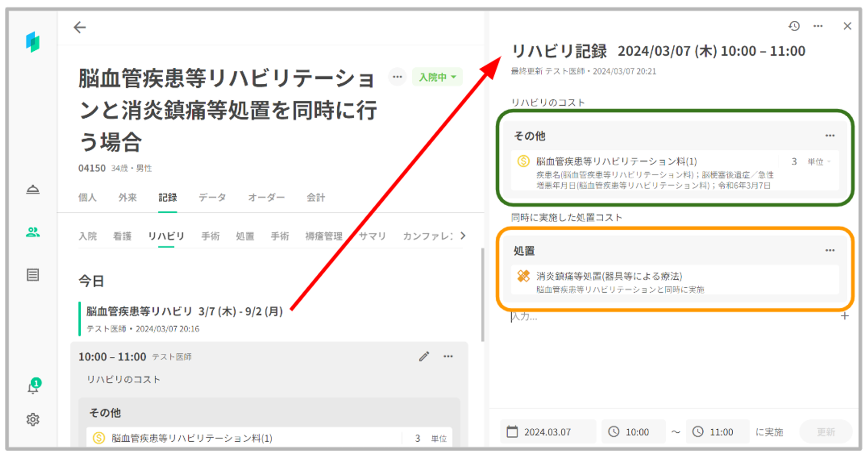Screen dimensions: 868x457
Task: Click the yen icon in the left record card
Action: (x=99, y=438)
